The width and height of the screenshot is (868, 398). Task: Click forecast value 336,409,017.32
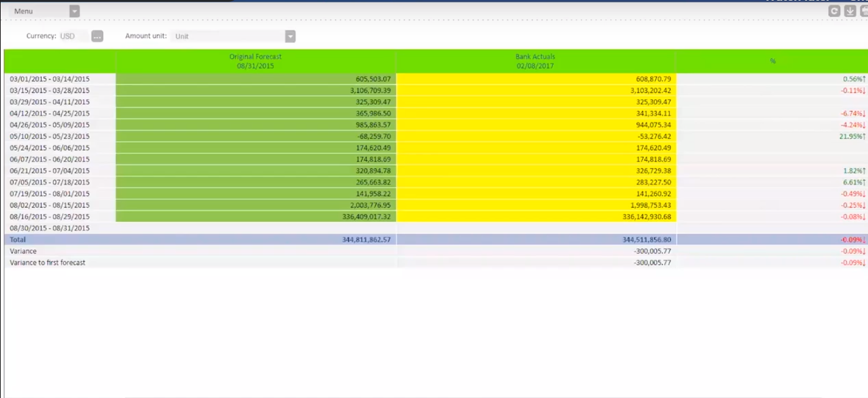[x=366, y=217]
